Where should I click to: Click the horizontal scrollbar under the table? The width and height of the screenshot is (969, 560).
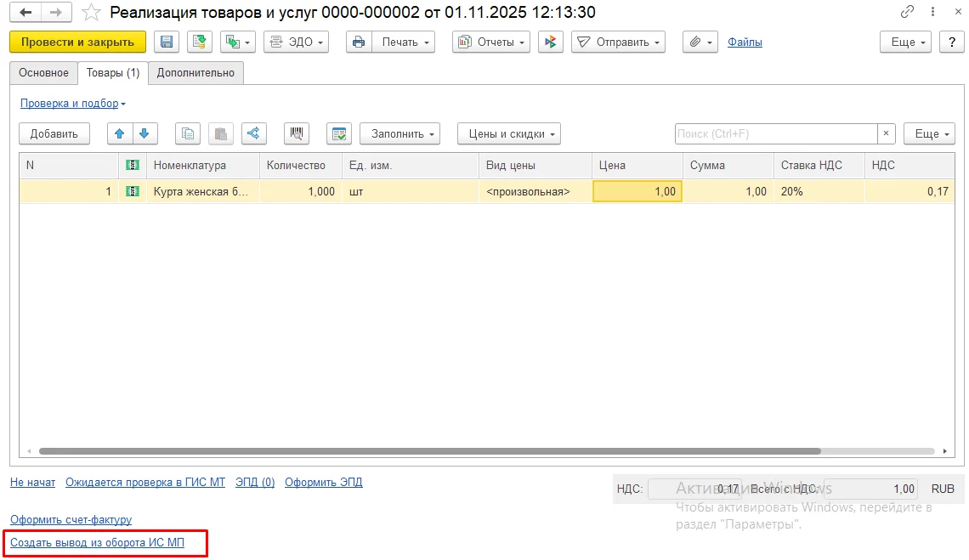[429, 451]
